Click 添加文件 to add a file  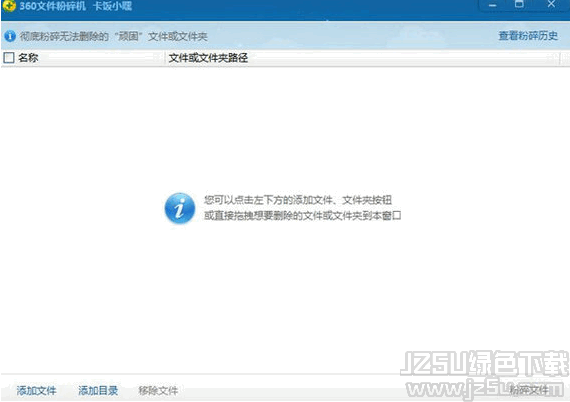(x=36, y=390)
